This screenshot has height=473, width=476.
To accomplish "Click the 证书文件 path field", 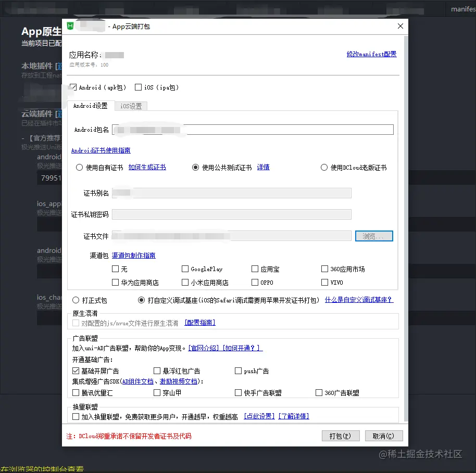I will click(x=232, y=236).
